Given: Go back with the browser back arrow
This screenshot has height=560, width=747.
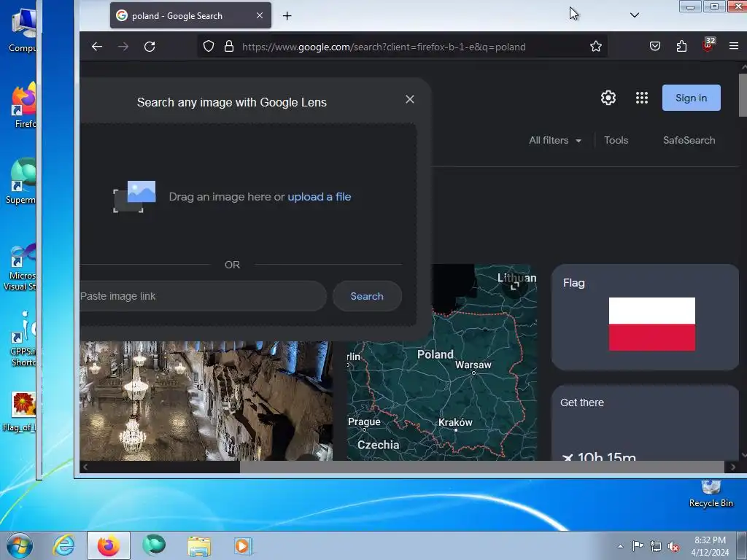Looking at the screenshot, I should 97,47.
